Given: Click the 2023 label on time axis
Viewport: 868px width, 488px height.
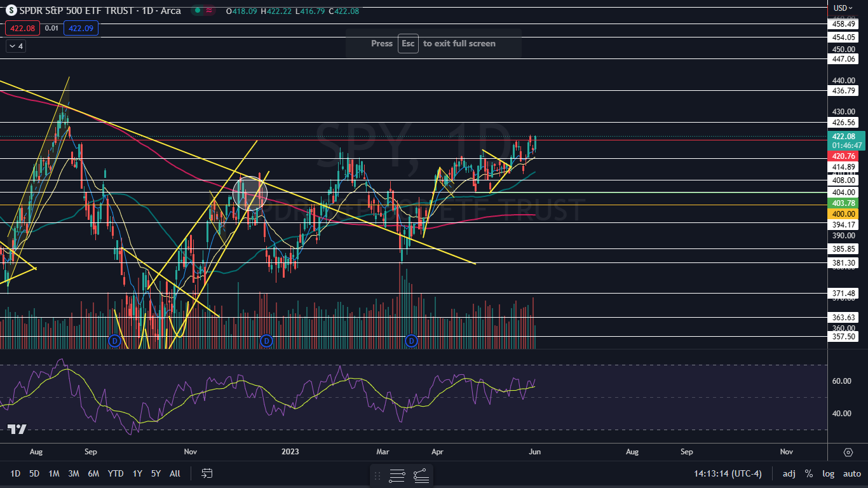Looking at the screenshot, I should (x=290, y=452).
